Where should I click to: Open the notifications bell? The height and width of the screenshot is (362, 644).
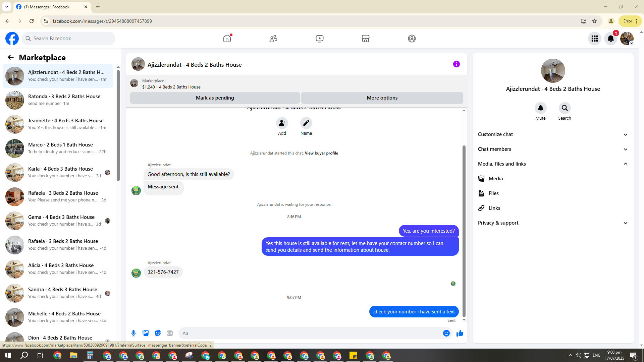(x=611, y=39)
